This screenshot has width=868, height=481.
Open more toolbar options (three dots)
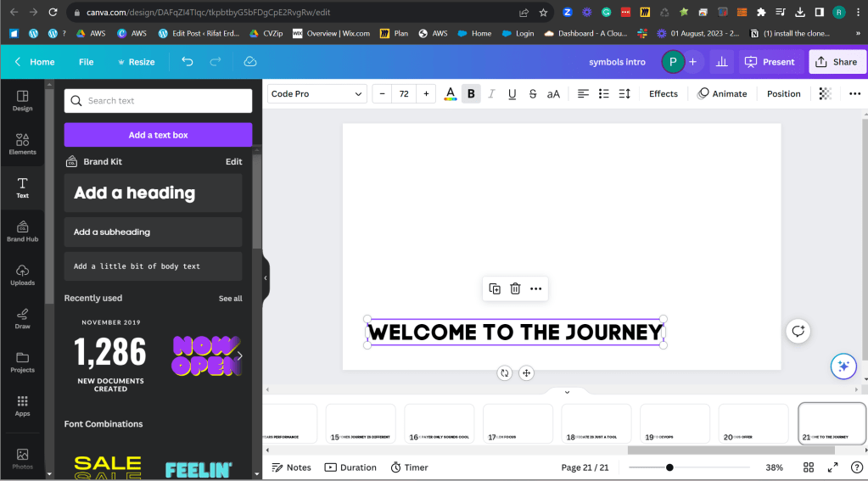click(854, 94)
